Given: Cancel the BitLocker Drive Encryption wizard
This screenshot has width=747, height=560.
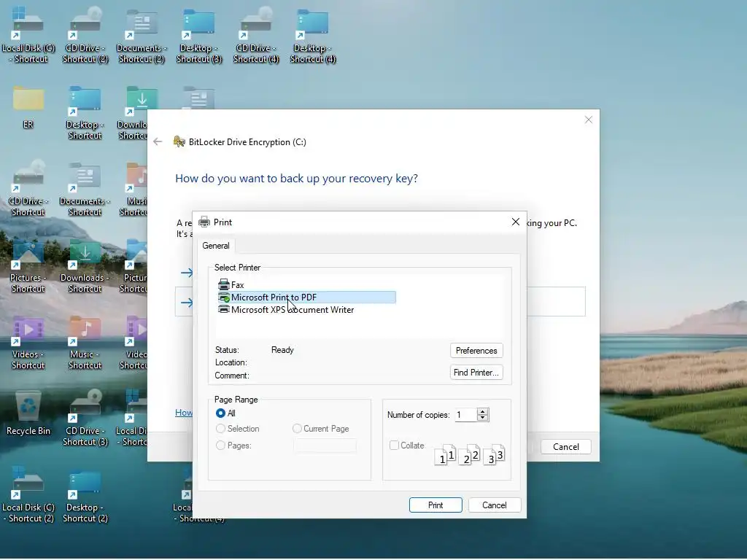Looking at the screenshot, I should 566,447.
